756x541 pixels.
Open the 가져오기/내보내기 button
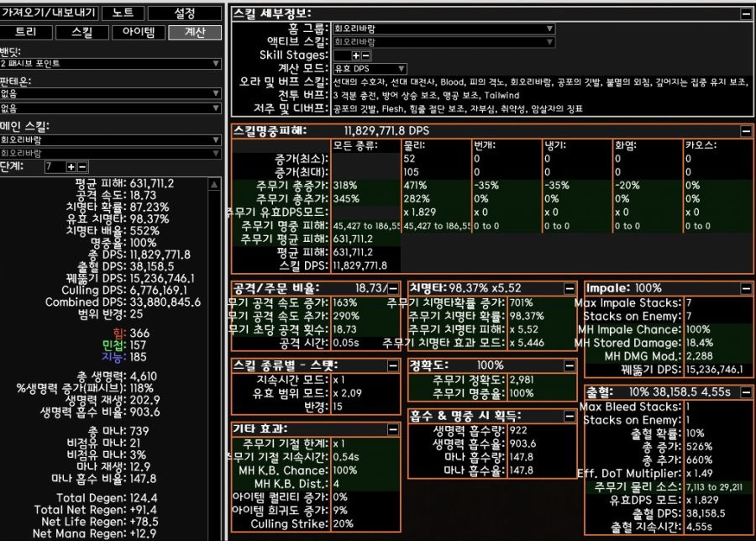(49, 13)
